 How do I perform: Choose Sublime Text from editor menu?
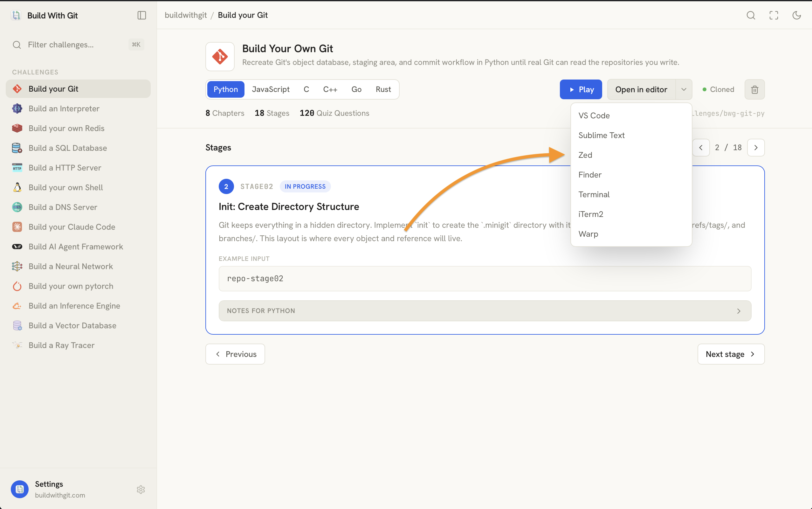tap(631, 135)
